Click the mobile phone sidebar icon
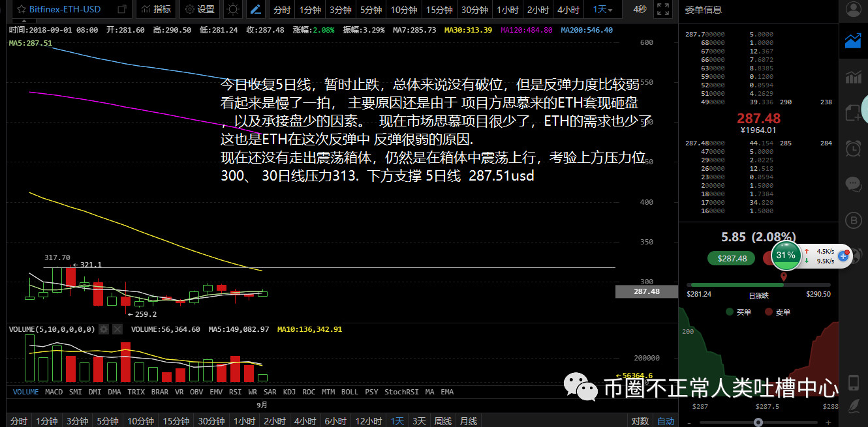This screenshot has width=868, height=427. [x=852, y=382]
